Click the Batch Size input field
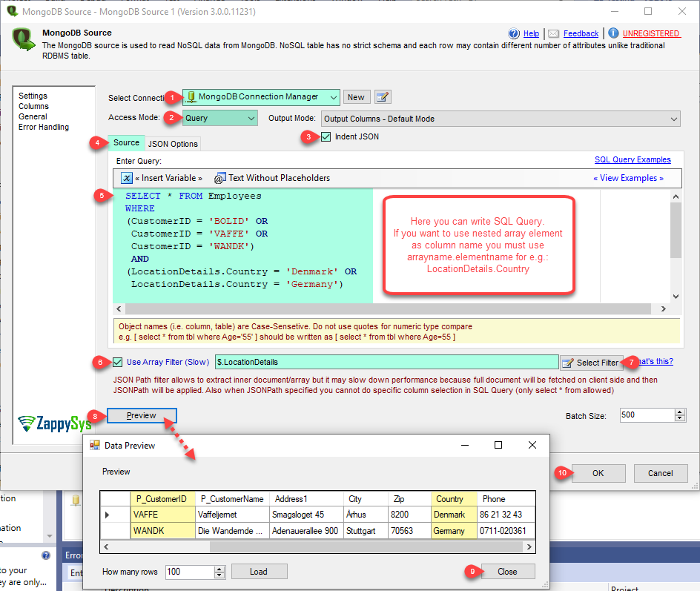The image size is (700, 591). 647,415
